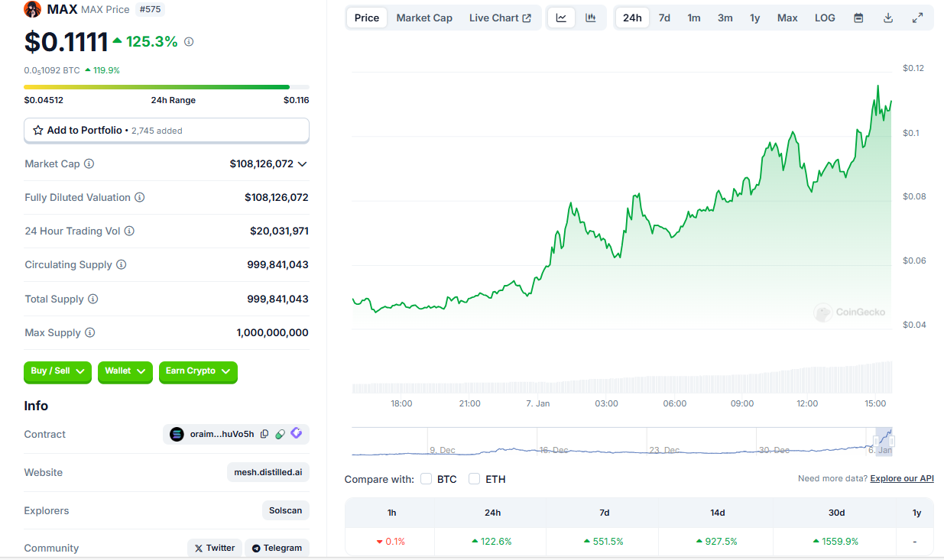Enable BTC comparison checkbox

427,479
